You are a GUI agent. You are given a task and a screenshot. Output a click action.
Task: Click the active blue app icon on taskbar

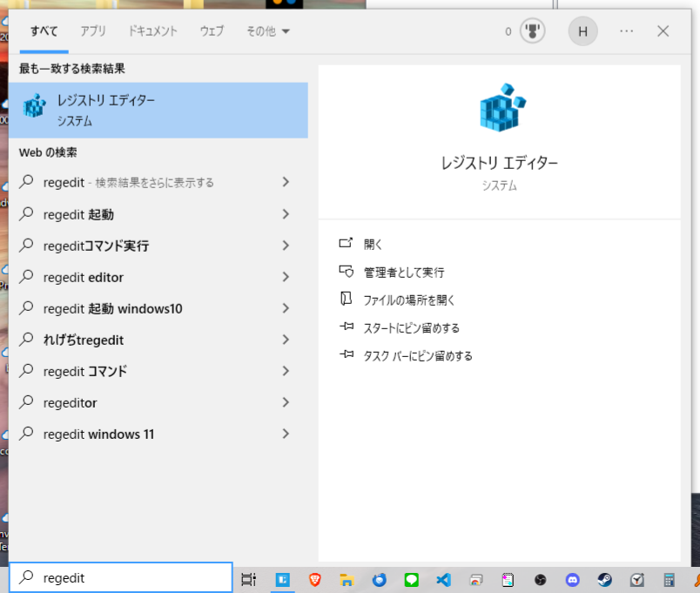283,580
